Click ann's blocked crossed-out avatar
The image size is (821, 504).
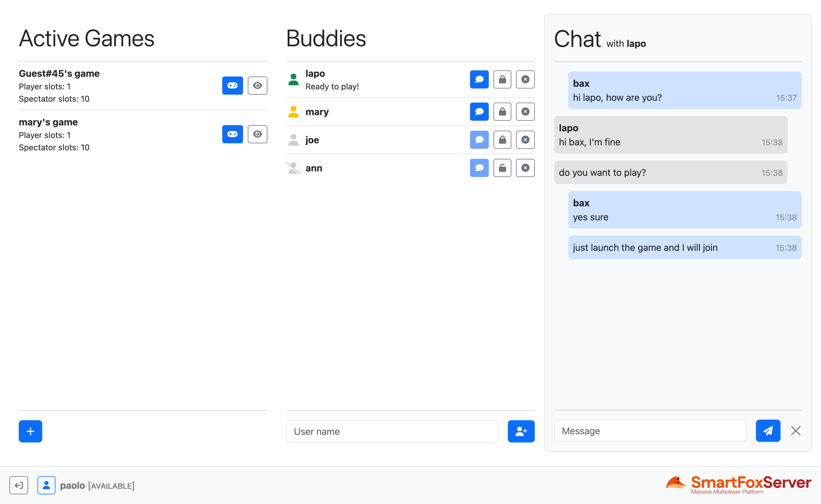(294, 168)
